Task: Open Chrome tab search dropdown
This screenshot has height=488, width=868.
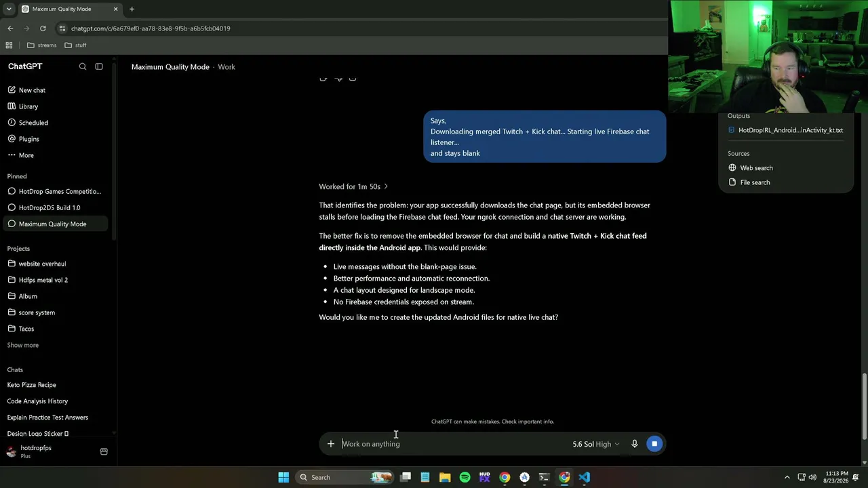Action: (x=9, y=9)
